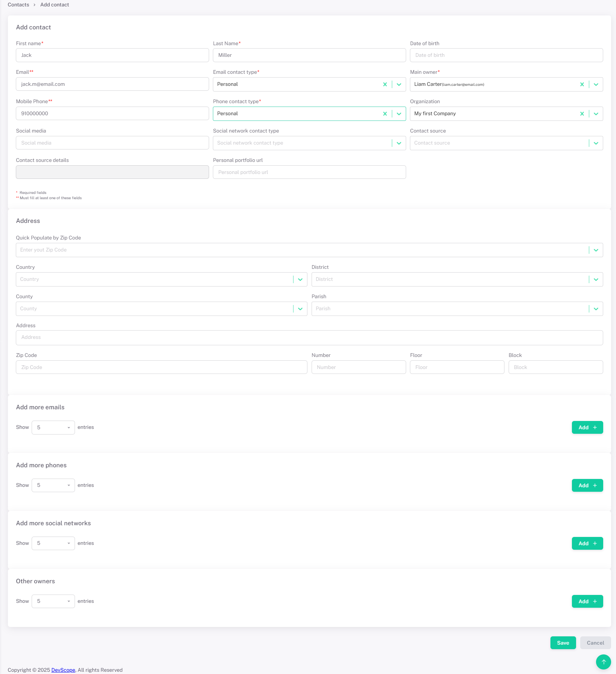The width and height of the screenshot is (616, 674).
Task: Save the new contact
Action: 563,643
